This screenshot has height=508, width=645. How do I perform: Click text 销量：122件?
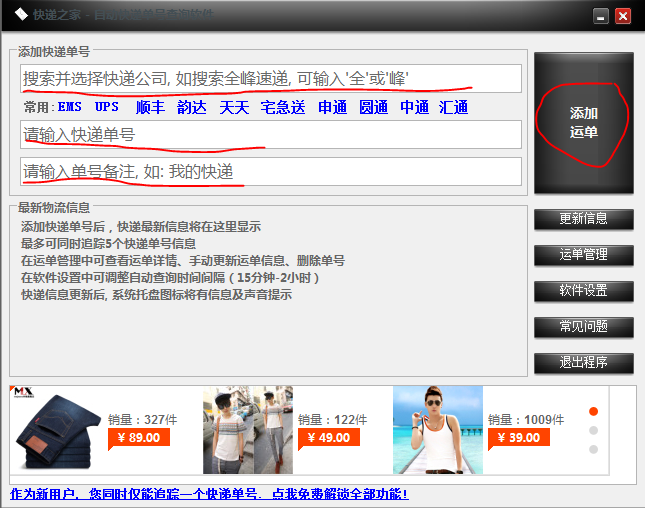[x=332, y=420]
